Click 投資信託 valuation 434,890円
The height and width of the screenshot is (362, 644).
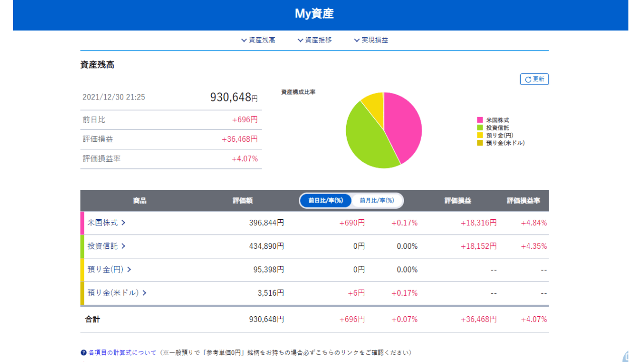point(267,246)
